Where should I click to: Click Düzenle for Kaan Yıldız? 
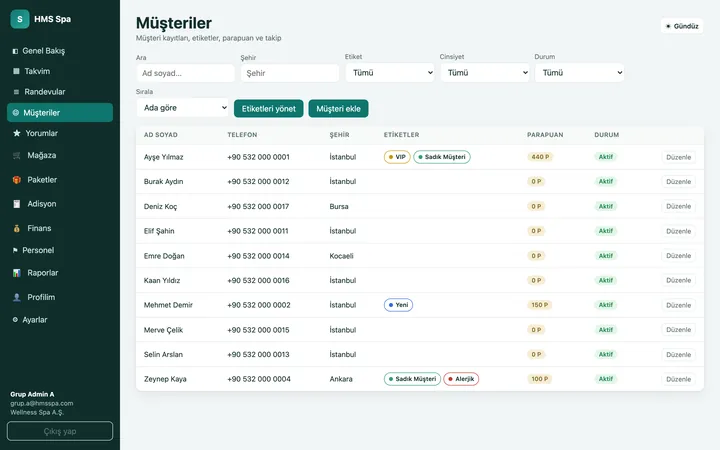click(x=678, y=280)
